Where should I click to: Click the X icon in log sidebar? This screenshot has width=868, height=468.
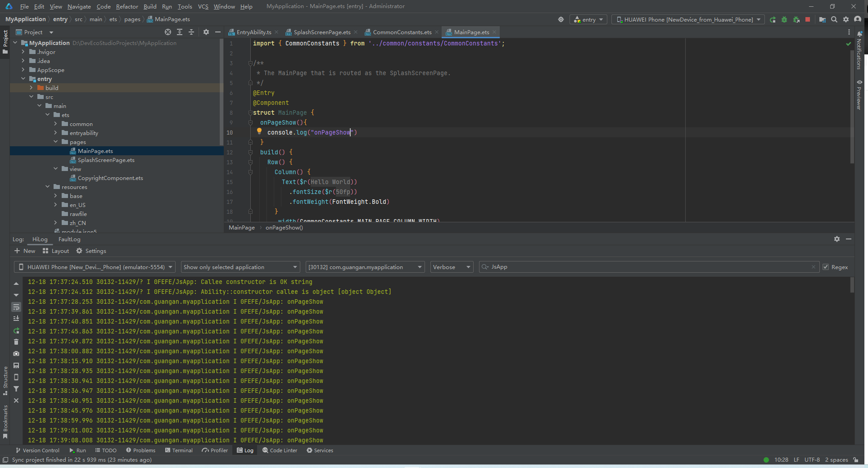coord(16,400)
